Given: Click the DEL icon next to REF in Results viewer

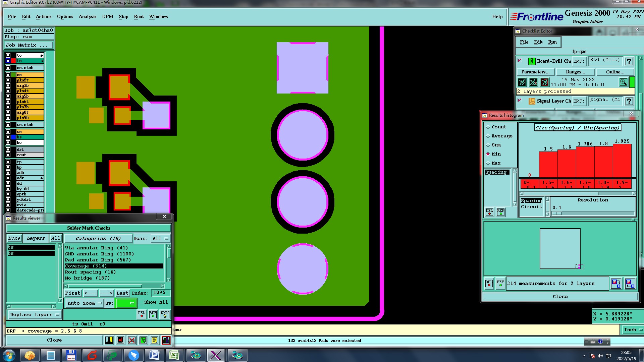Looking at the screenshot, I should (142, 314).
